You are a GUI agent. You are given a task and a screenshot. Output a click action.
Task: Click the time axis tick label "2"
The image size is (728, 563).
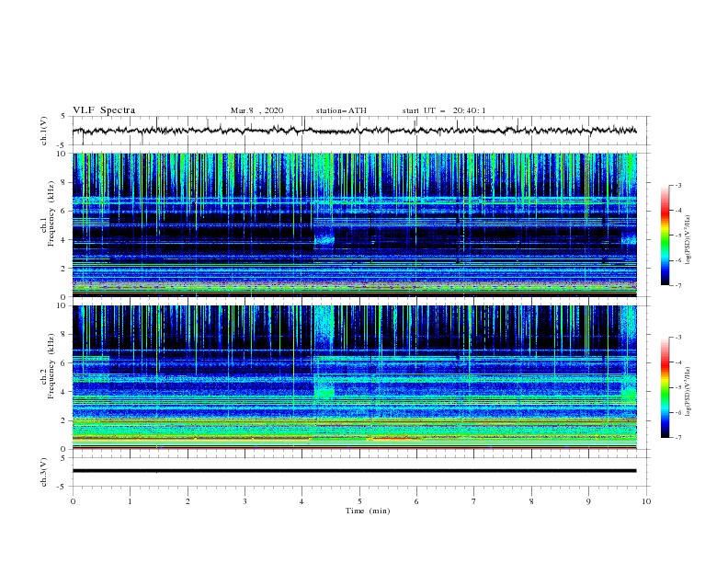point(188,501)
